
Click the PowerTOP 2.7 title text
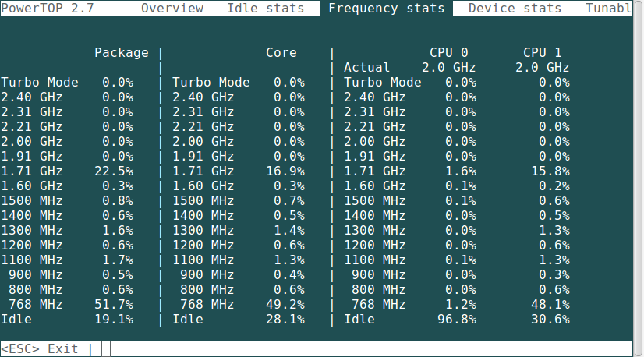point(48,9)
